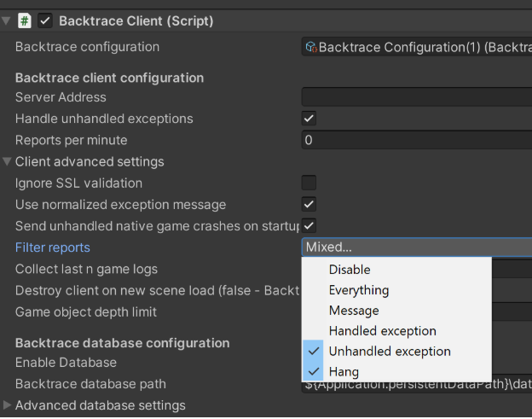
Task: Click the Enable Database label
Action: [66, 363]
